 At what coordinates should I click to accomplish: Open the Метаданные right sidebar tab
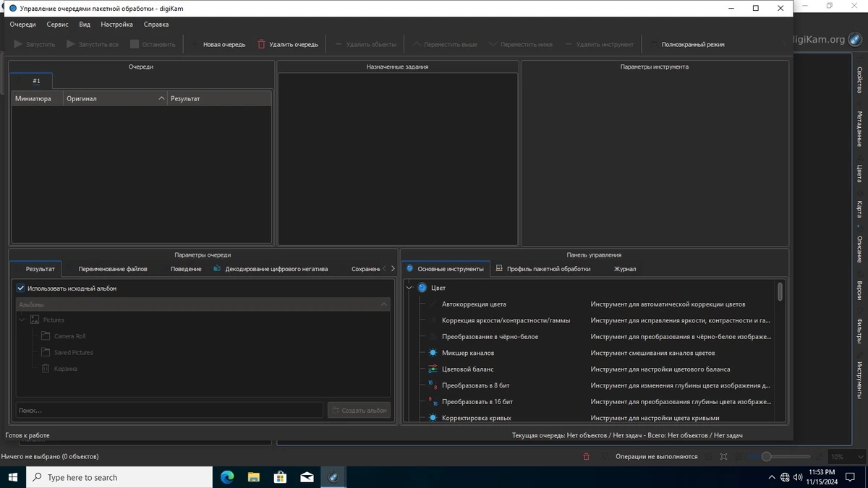coord(859,128)
